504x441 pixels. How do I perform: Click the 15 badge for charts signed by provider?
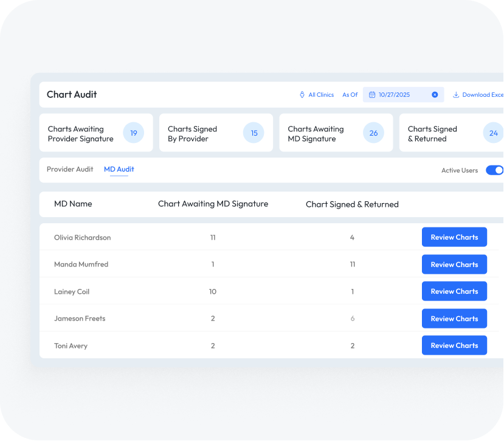click(x=254, y=133)
